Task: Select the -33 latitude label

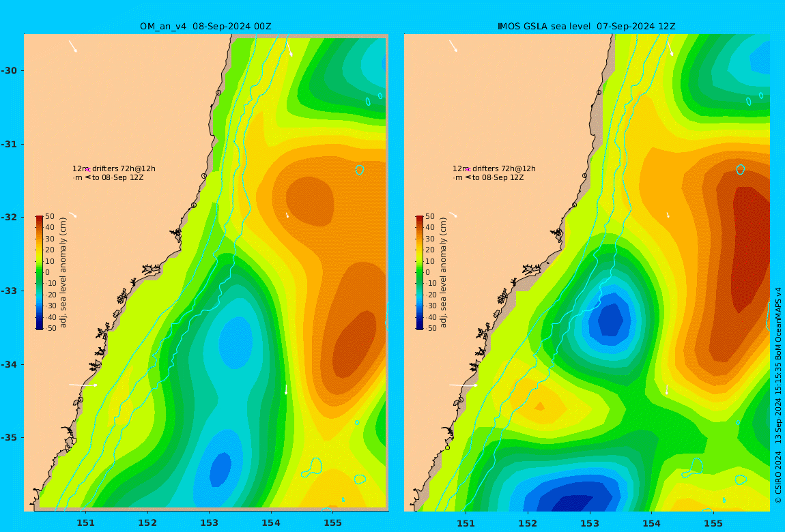Action: (9, 291)
